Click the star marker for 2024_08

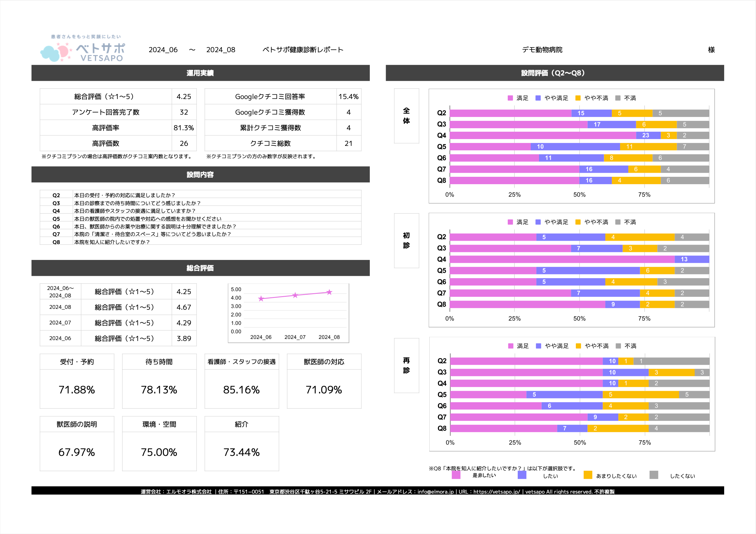[329, 292]
